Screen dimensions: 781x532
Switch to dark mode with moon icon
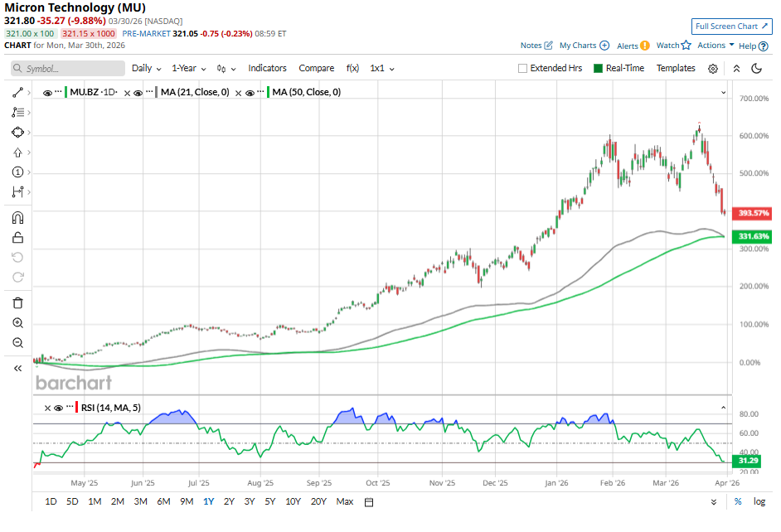click(756, 69)
